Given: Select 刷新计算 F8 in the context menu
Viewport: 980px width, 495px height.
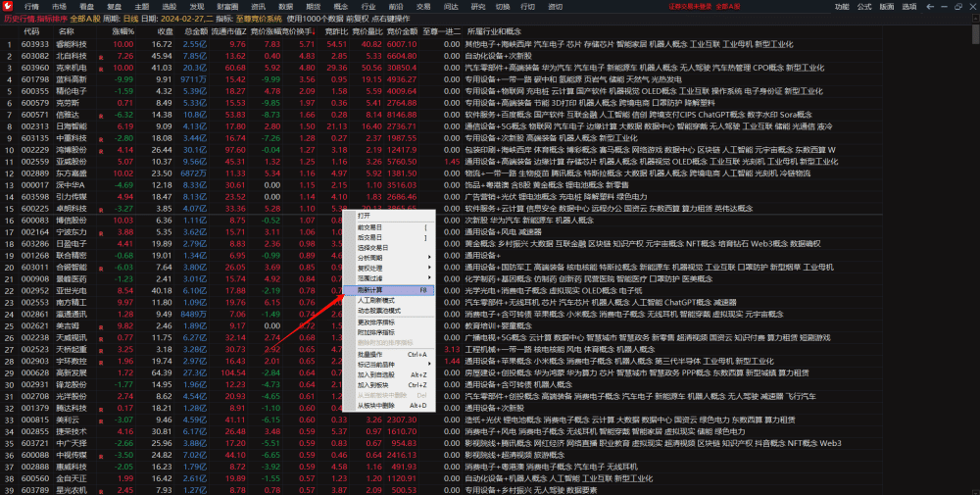Looking at the screenshot, I should click(389, 290).
